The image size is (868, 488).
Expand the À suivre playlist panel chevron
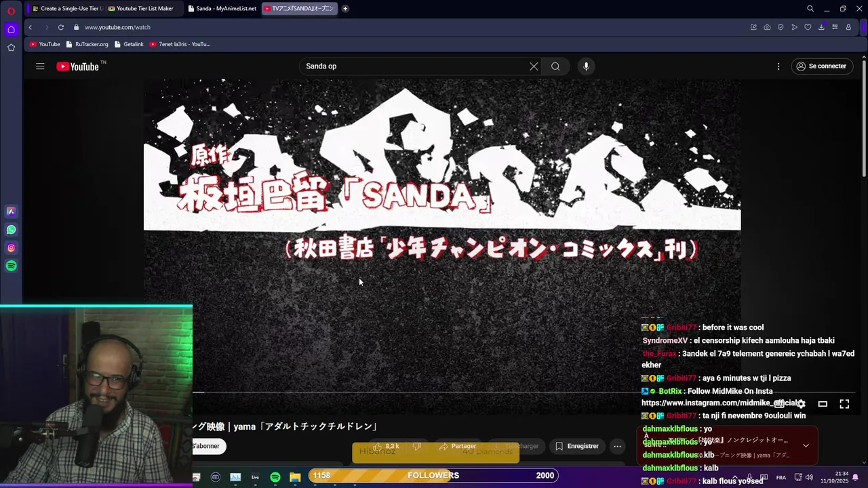pos(806,445)
